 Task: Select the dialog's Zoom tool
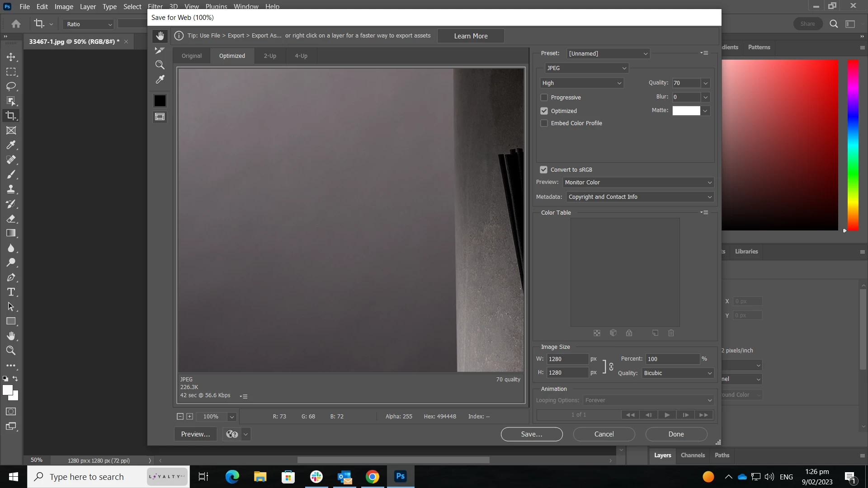tap(160, 65)
